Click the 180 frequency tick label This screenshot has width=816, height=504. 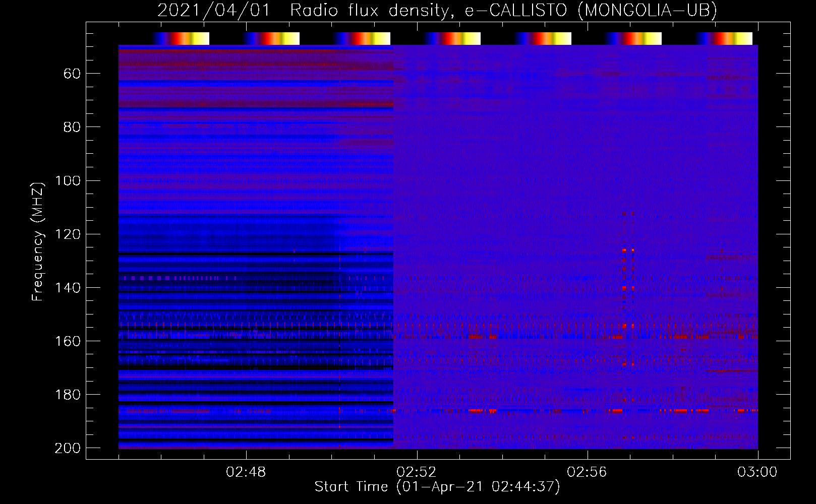(68, 395)
